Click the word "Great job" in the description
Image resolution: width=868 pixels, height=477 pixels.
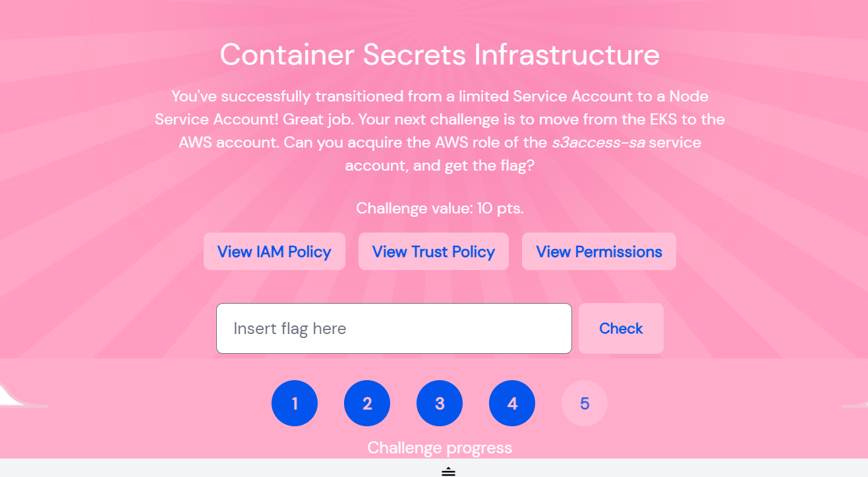coord(318,119)
